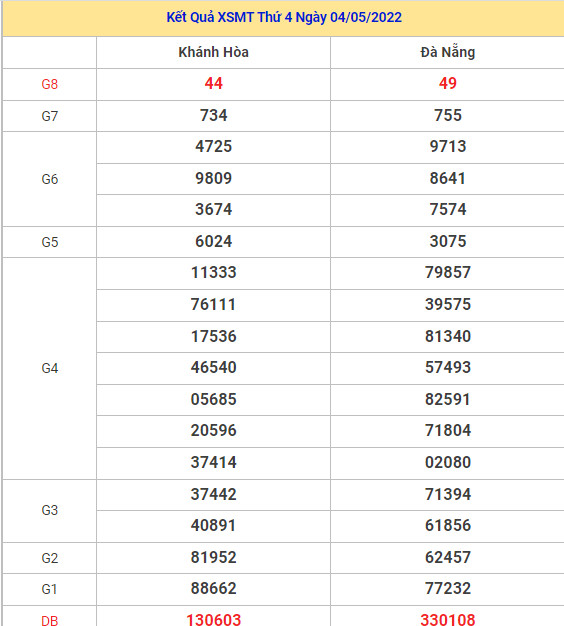This screenshot has width=564, height=626.
Task: Click the G4 row label
Action: (x=50, y=368)
